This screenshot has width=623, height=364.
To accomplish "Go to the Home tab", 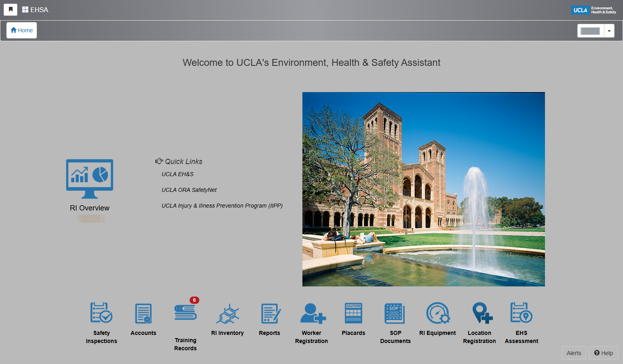I will click(x=22, y=30).
